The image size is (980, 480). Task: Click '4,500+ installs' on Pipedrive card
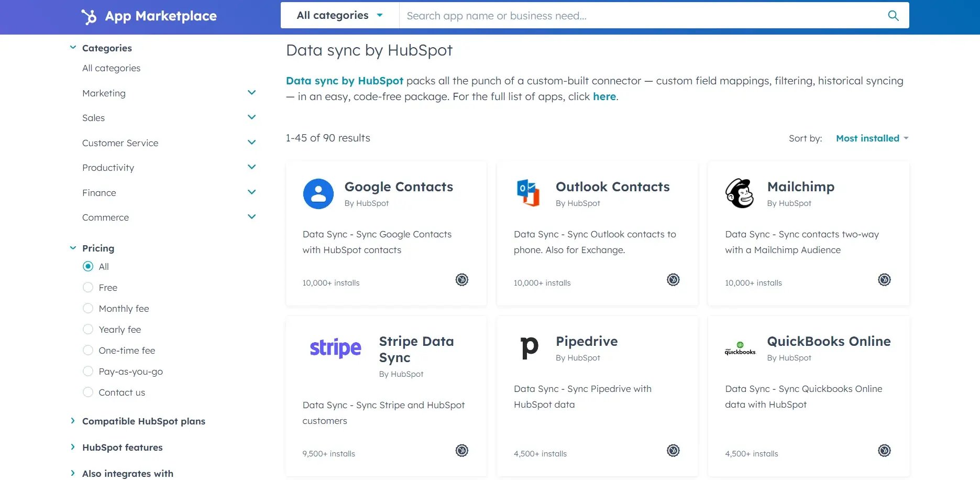click(540, 454)
